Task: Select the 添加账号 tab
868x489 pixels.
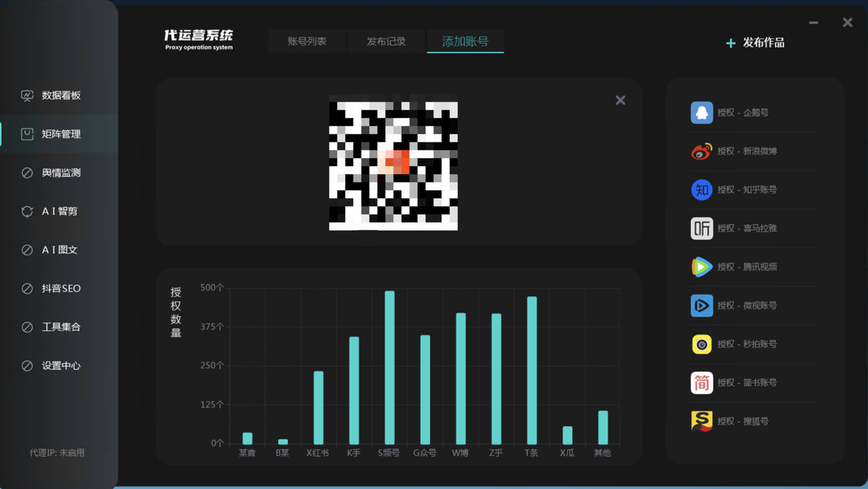Action: pyautogui.click(x=465, y=41)
